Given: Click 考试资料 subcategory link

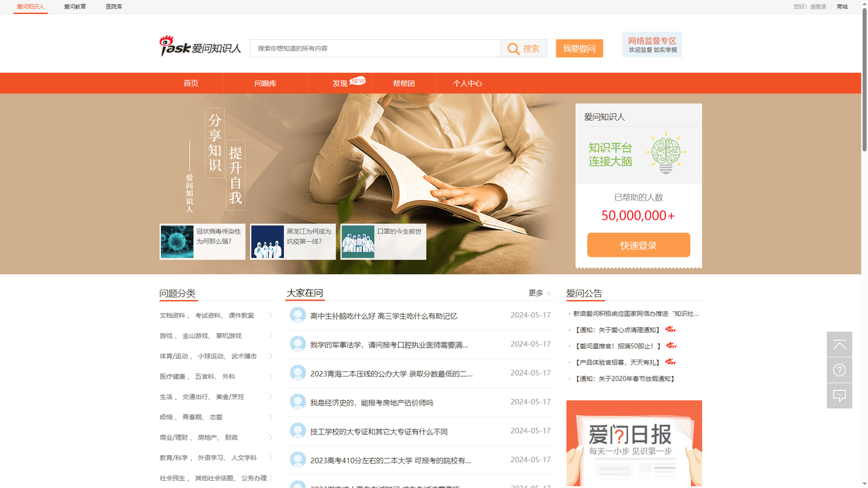Looking at the screenshot, I should (x=208, y=316).
